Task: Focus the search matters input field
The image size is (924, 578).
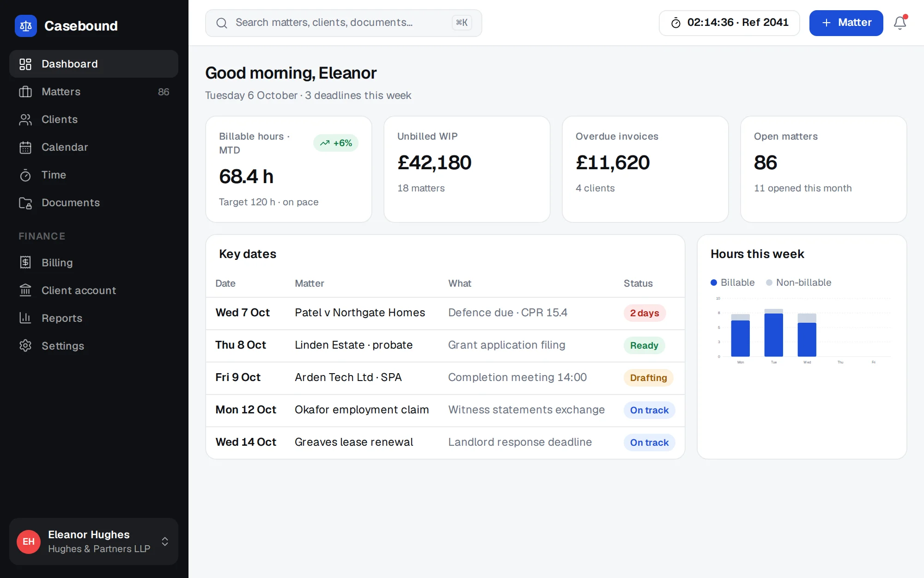Action: point(344,23)
